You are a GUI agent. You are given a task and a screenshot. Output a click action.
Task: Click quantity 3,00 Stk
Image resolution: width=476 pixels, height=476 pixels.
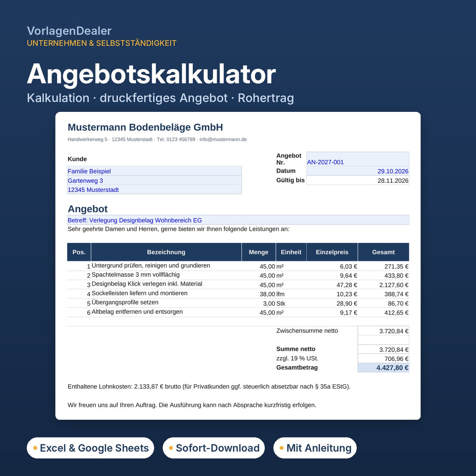click(274, 303)
